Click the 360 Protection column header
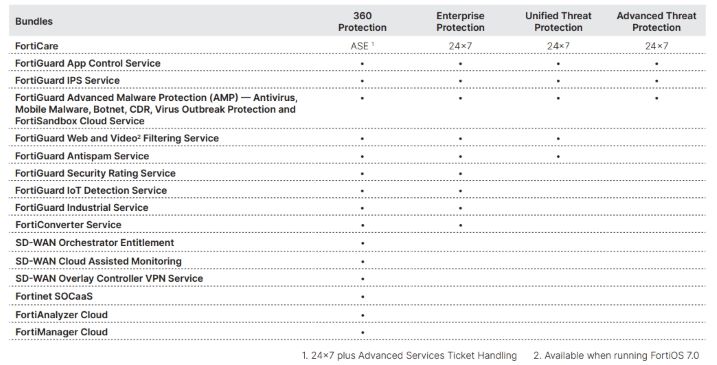Screen dimensions: 717x365 (362, 21)
